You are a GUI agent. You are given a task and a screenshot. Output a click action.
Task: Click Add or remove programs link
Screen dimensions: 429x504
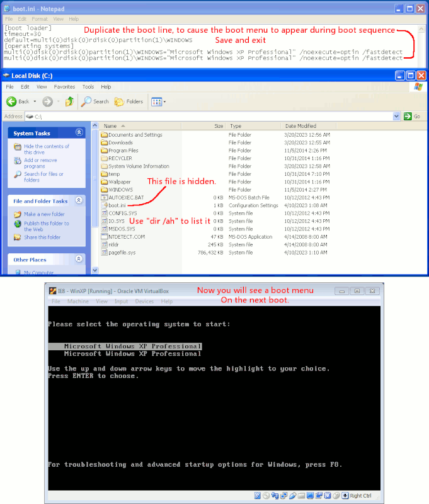click(x=40, y=163)
